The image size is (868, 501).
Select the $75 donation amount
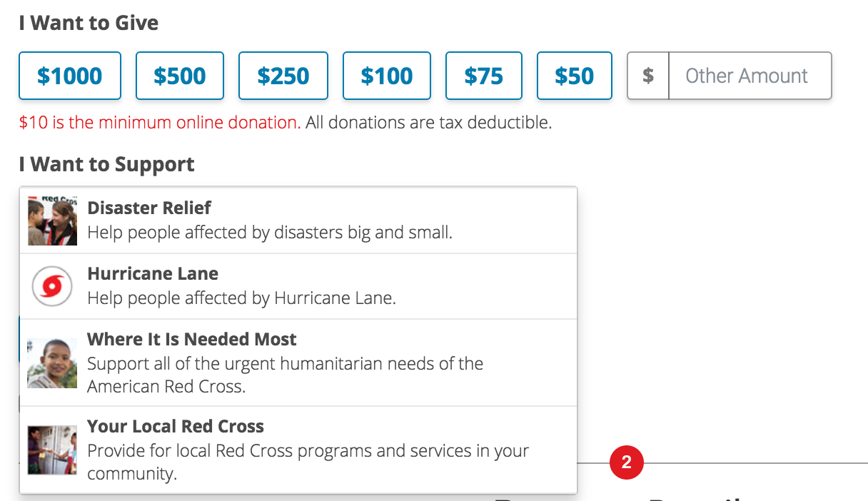point(484,76)
